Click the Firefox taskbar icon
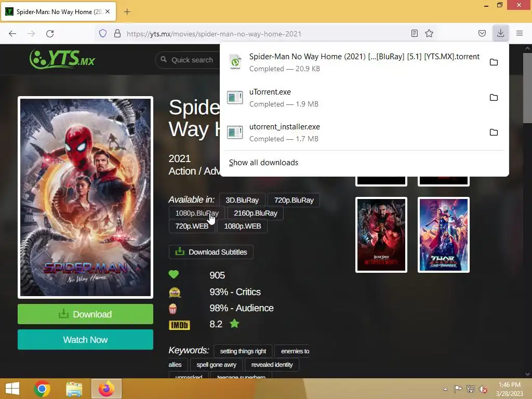532x399 pixels. point(106,389)
